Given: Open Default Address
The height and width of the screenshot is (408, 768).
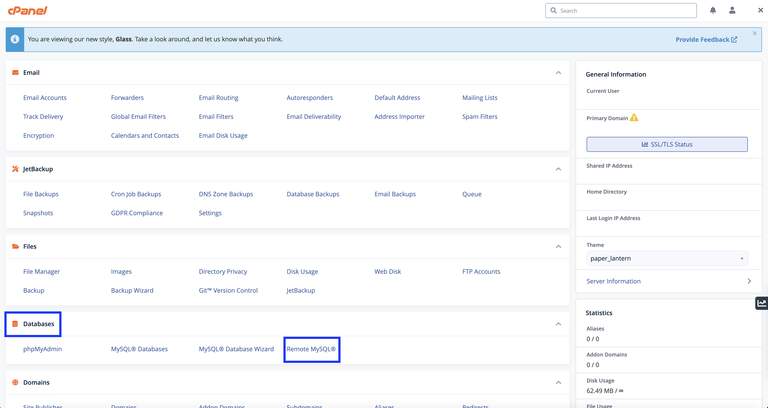Looking at the screenshot, I should point(397,98).
